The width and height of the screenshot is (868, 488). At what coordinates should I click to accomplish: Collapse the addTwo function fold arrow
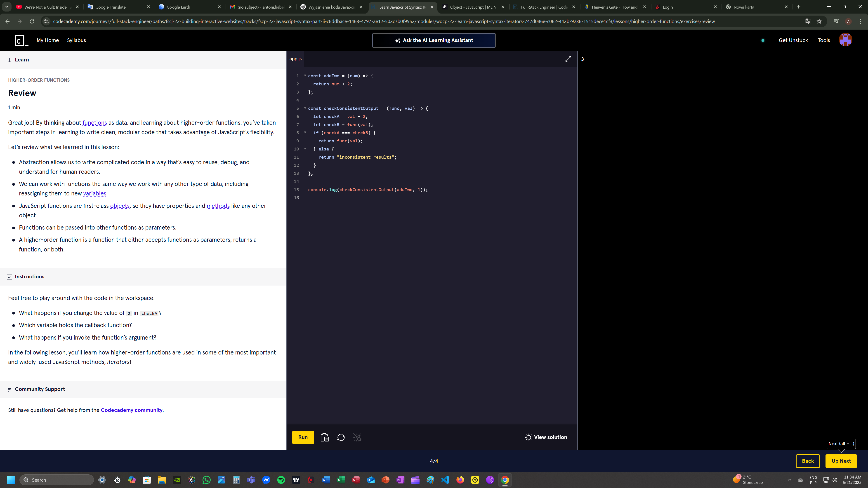pos(305,75)
